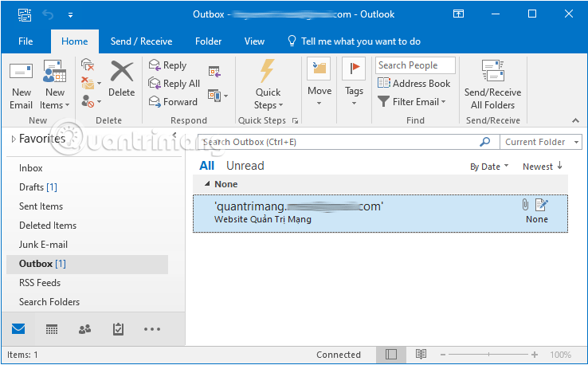The image size is (588, 365).
Task: Open the Junk E-mail folder
Action: point(43,245)
